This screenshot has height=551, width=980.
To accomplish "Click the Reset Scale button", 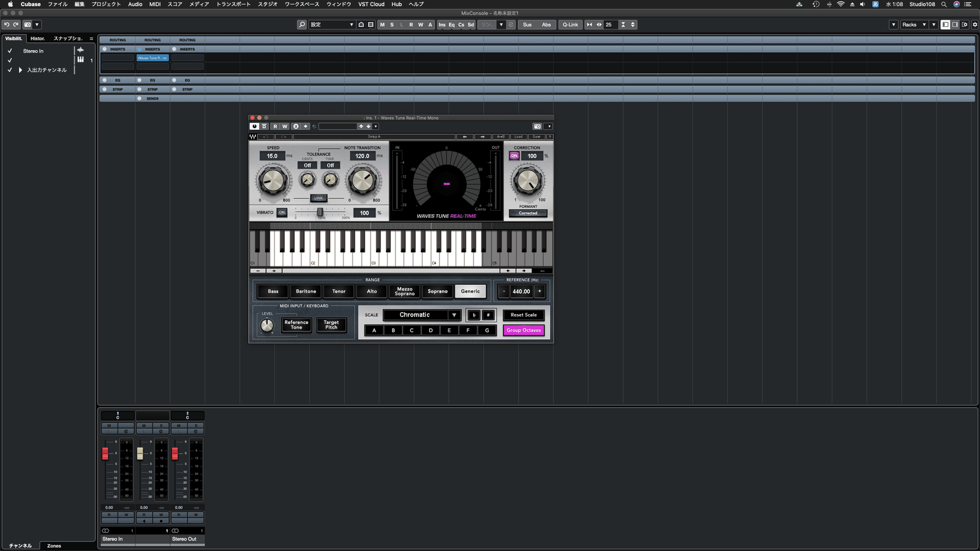I will click(524, 315).
